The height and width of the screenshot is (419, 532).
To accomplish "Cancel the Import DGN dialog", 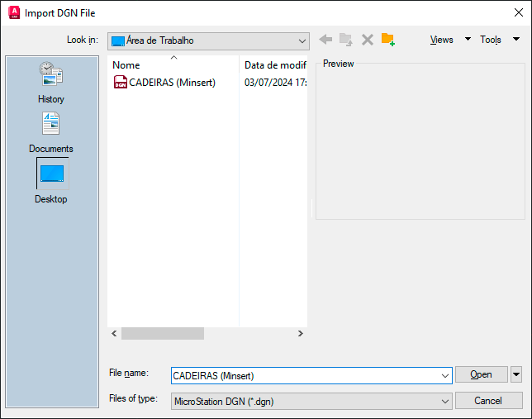I will (x=488, y=401).
